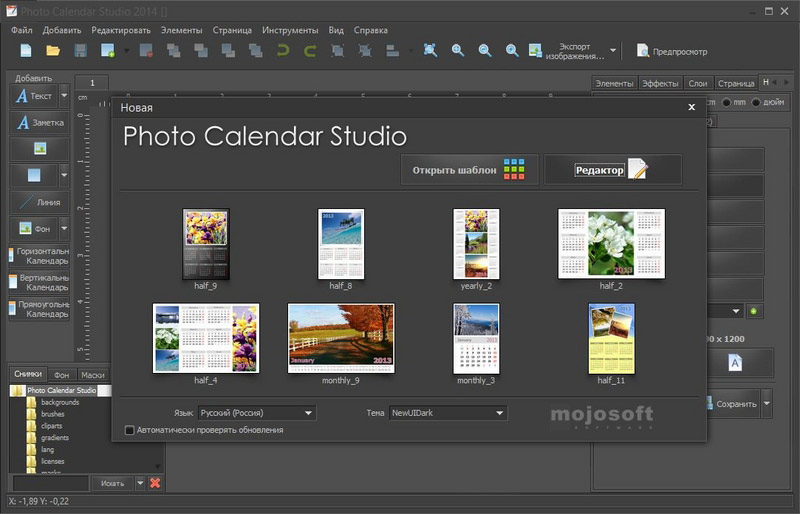
Task: Click the Delete page toolbar icon
Action: [x=146, y=51]
